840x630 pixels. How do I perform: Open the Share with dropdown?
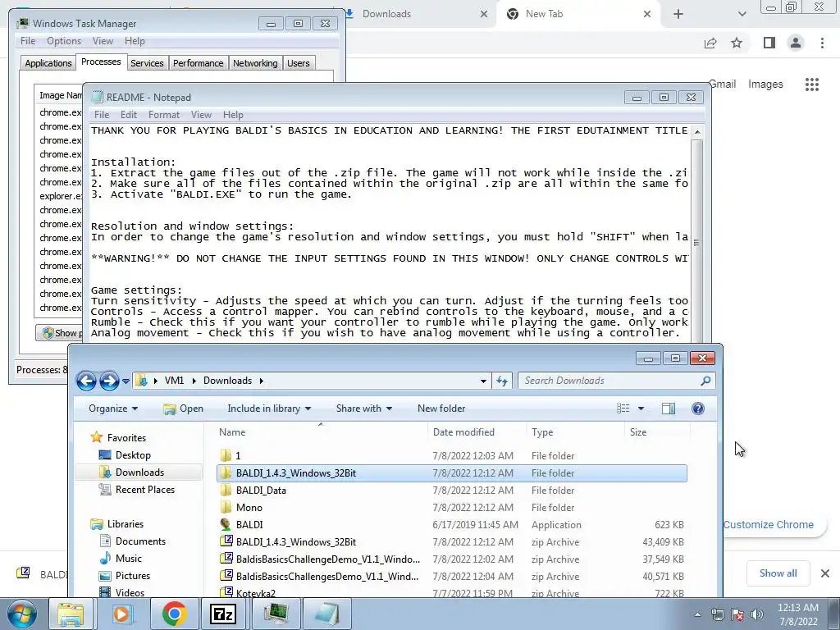[363, 409]
